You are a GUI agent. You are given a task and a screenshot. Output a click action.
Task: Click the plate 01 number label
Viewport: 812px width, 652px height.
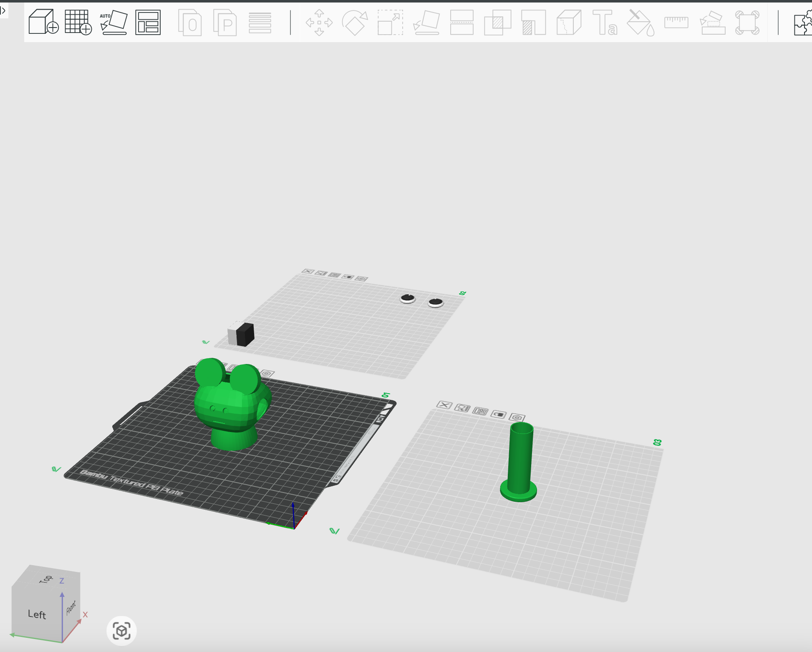point(386,395)
